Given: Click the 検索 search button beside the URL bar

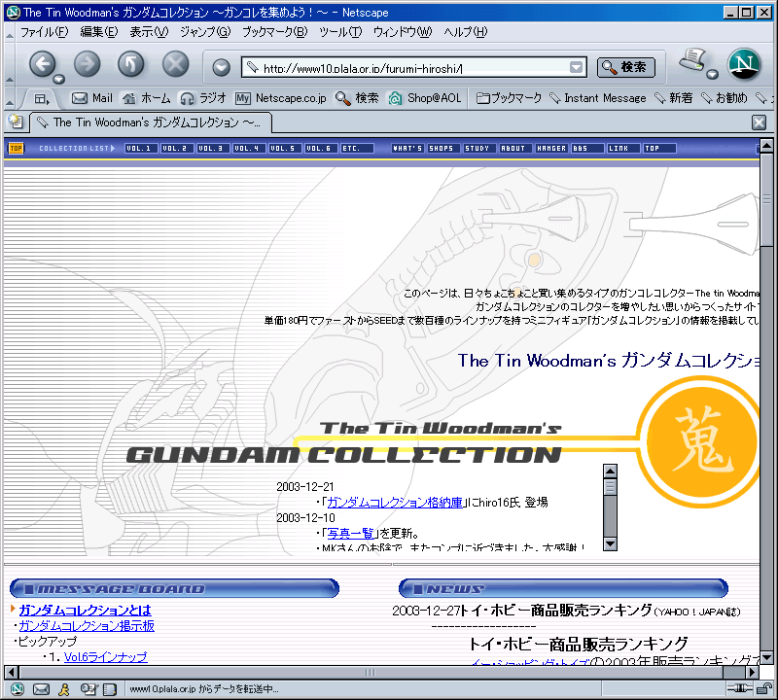Looking at the screenshot, I should coord(625,67).
